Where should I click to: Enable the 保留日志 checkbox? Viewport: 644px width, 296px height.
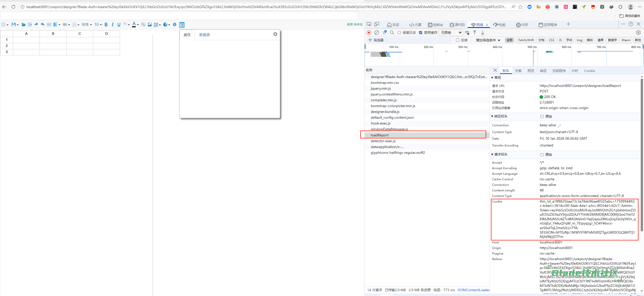pyautogui.click(x=399, y=33)
